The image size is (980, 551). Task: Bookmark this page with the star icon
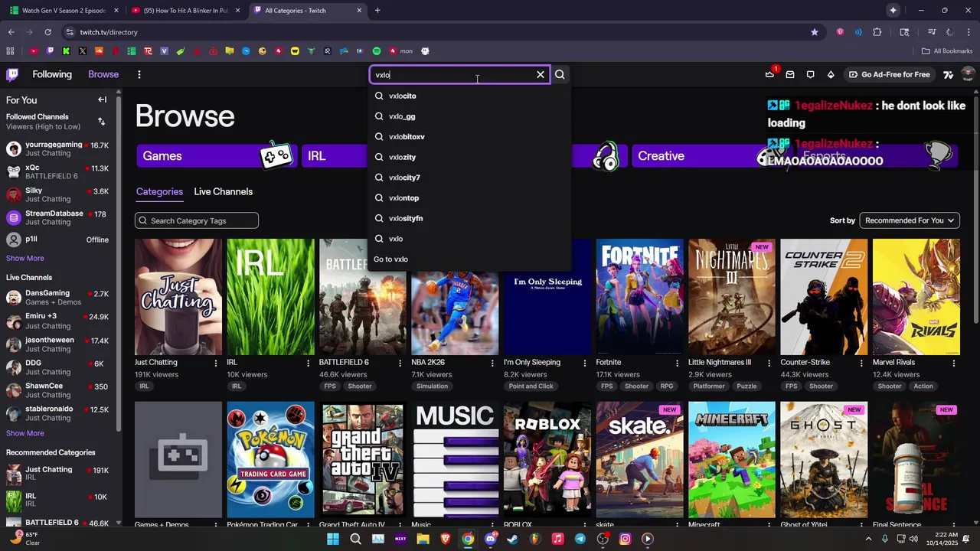815,32
